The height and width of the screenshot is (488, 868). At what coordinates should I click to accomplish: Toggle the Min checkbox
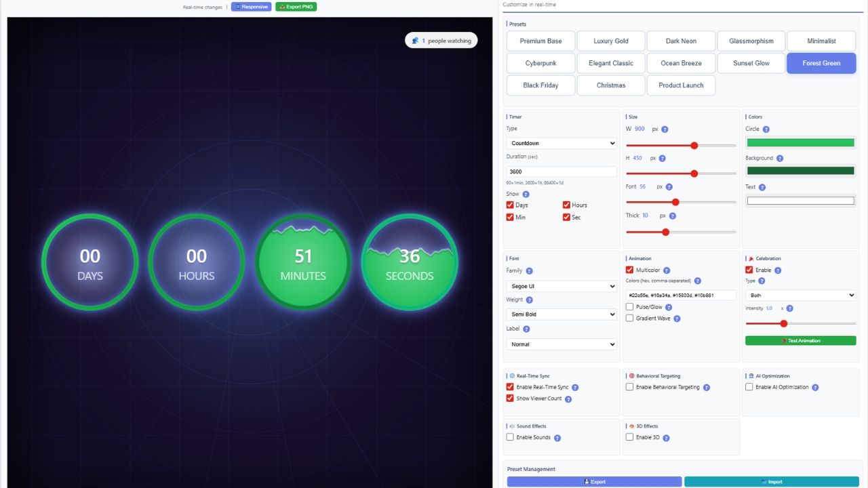pyautogui.click(x=510, y=217)
